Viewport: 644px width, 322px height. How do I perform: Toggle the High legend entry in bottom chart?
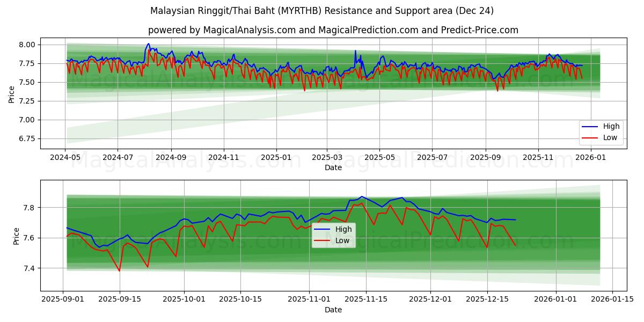(x=335, y=229)
